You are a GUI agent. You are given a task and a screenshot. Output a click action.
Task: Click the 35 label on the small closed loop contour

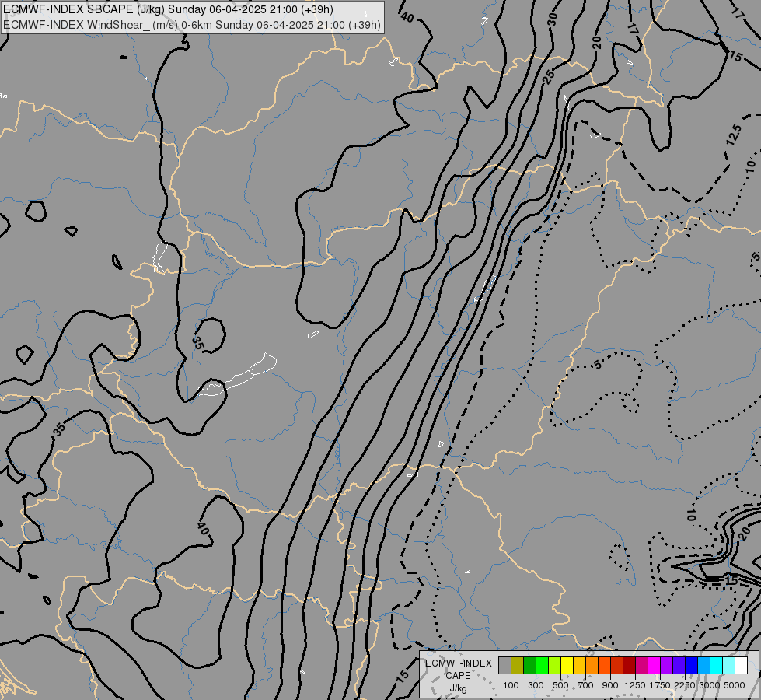click(197, 343)
